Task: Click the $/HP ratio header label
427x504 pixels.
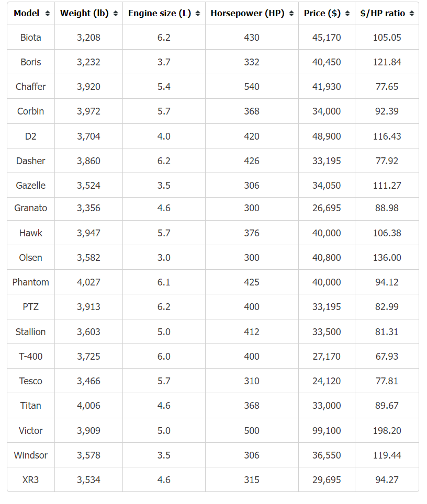Action: [x=383, y=13]
